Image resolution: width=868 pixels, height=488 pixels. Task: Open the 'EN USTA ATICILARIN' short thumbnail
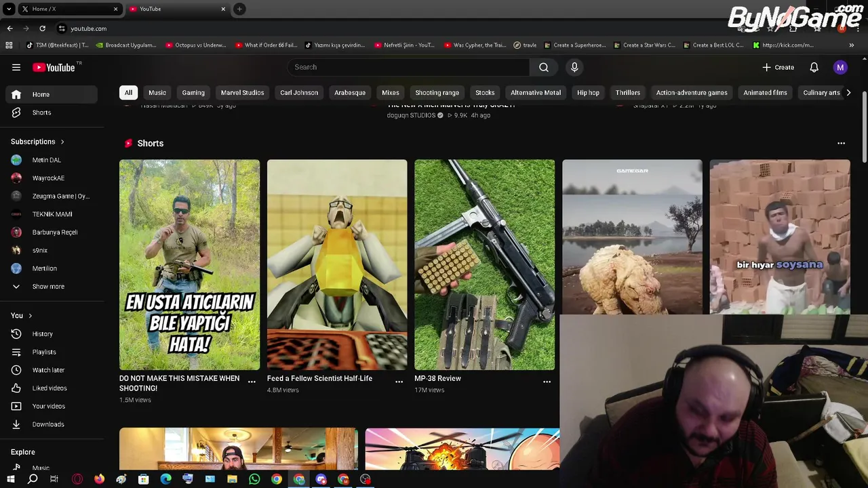coord(189,264)
